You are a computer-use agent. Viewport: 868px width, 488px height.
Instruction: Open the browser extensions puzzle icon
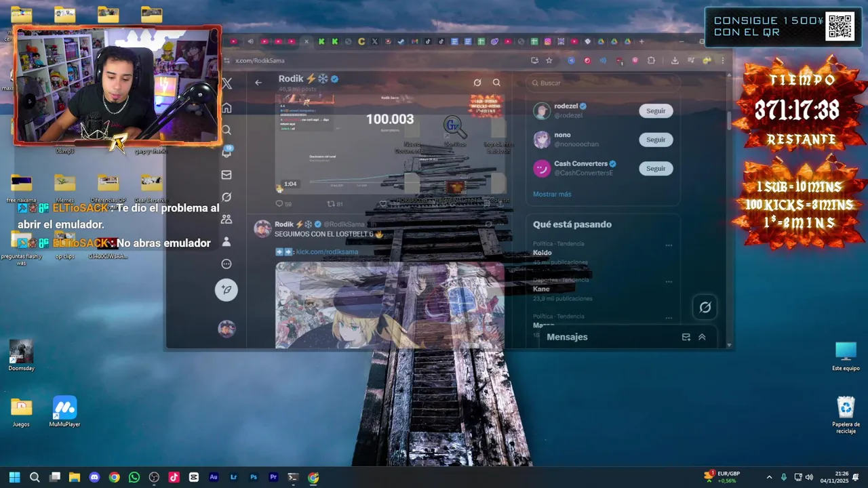[652, 60]
